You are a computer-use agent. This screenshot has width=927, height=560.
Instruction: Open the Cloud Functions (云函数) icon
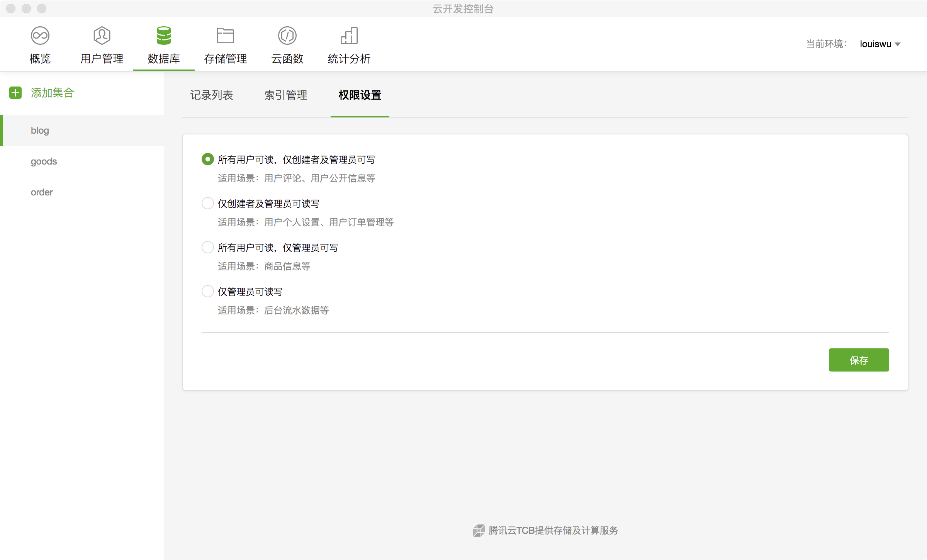[287, 36]
